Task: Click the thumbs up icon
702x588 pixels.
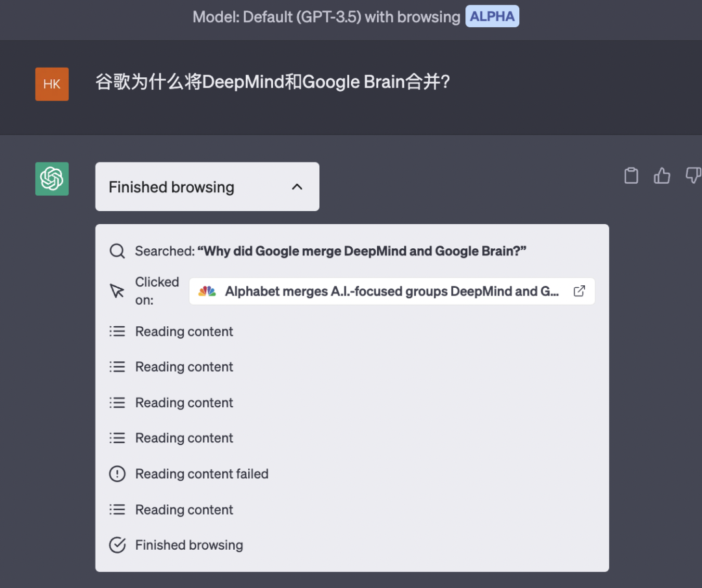Action: point(662,175)
